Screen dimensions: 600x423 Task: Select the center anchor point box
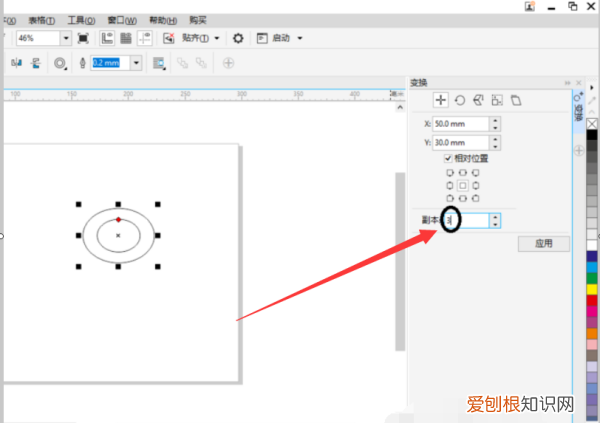tap(462, 186)
